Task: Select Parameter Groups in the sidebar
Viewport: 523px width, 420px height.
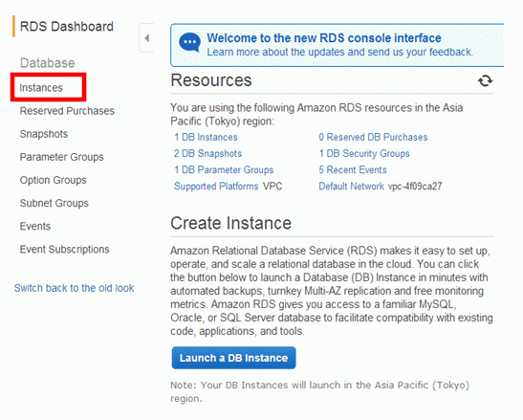Action: click(x=62, y=157)
